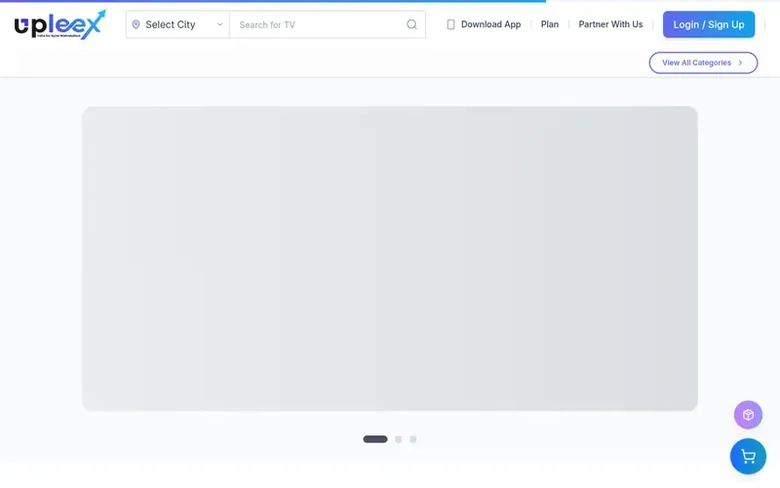Expand the Select City dropdown
The image size is (780, 488).
click(x=177, y=24)
